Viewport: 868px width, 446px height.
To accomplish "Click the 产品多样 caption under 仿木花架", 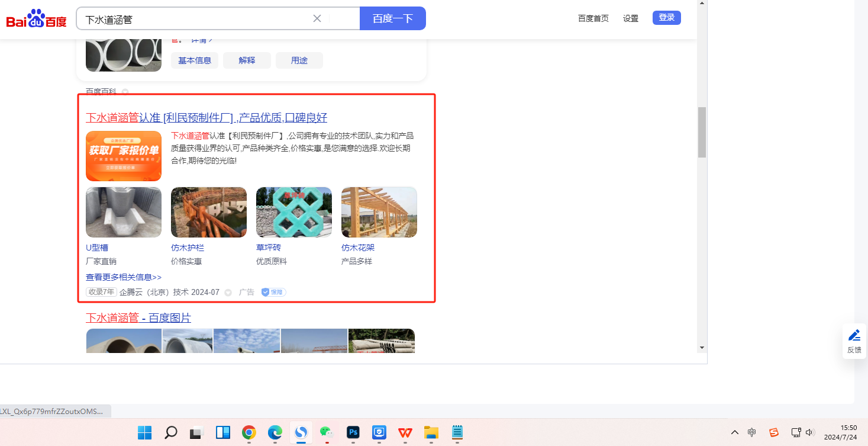I will tap(357, 261).
